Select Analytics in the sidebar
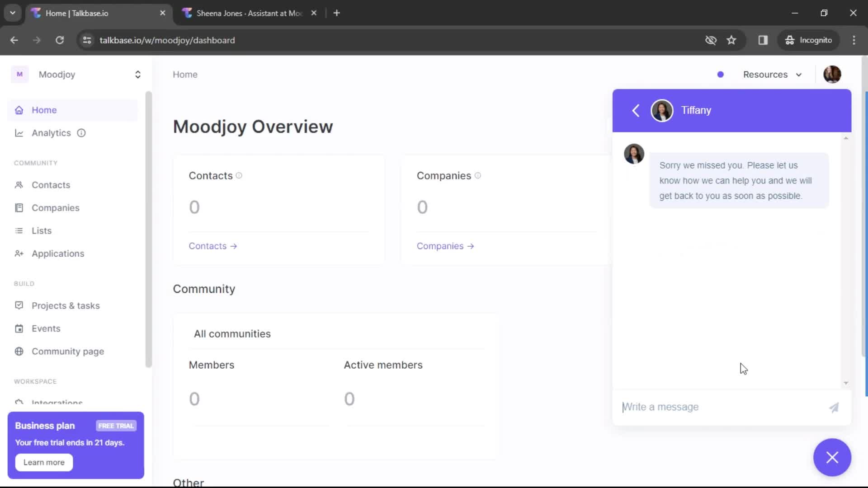This screenshot has height=488, width=868. 51,133
